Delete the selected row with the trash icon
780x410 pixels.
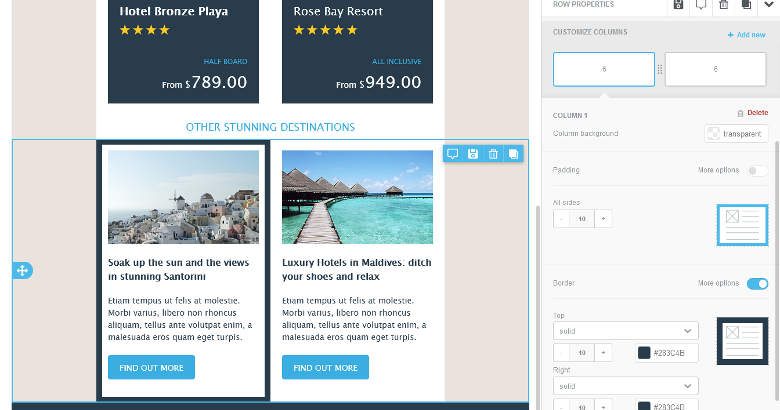(493, 154)
